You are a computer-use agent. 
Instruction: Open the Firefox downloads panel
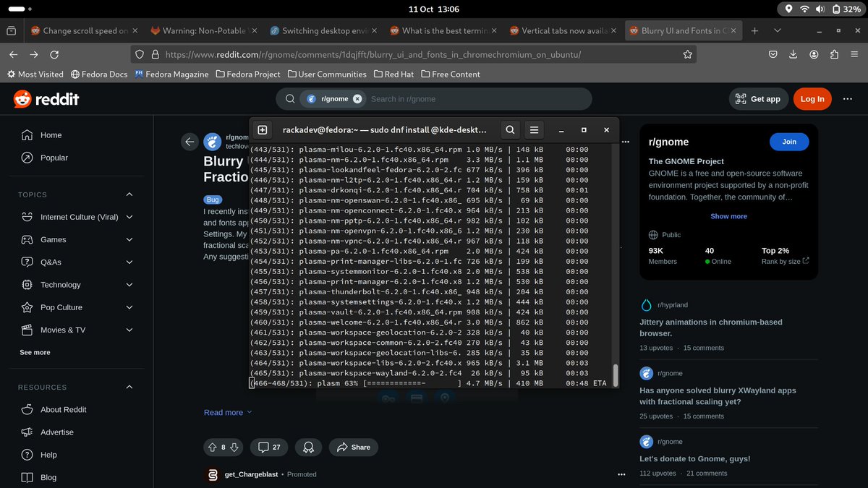(793, 54)
